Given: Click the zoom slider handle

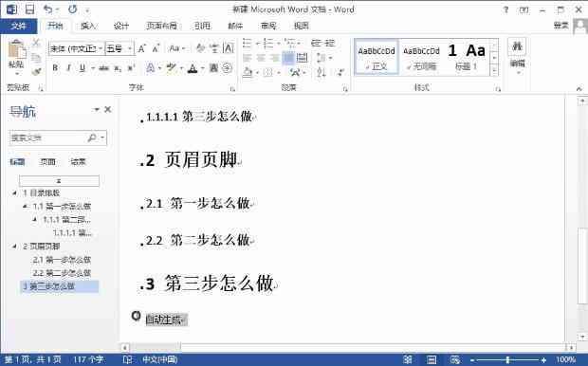Looking at the screenshot, I should click(507, 360).
